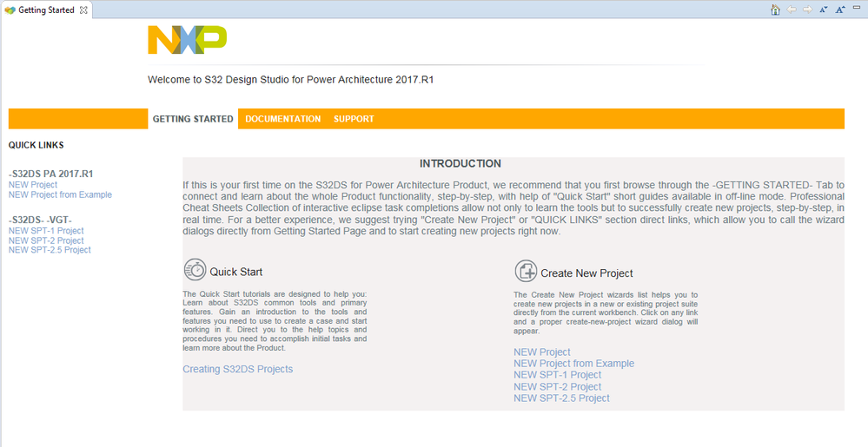Click the -S32DS- -VGT- heading
Screen dimensions: 868x447
40,220
